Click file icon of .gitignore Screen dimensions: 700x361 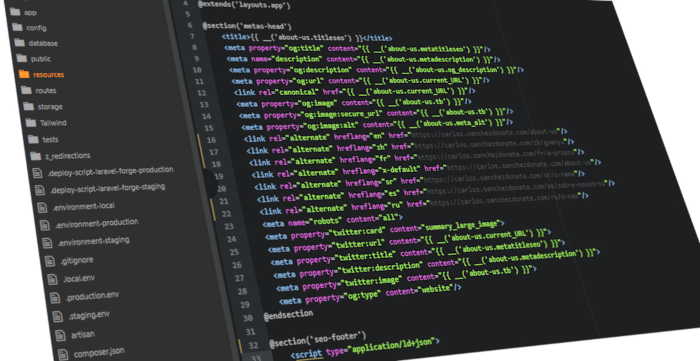click(50, 261)
